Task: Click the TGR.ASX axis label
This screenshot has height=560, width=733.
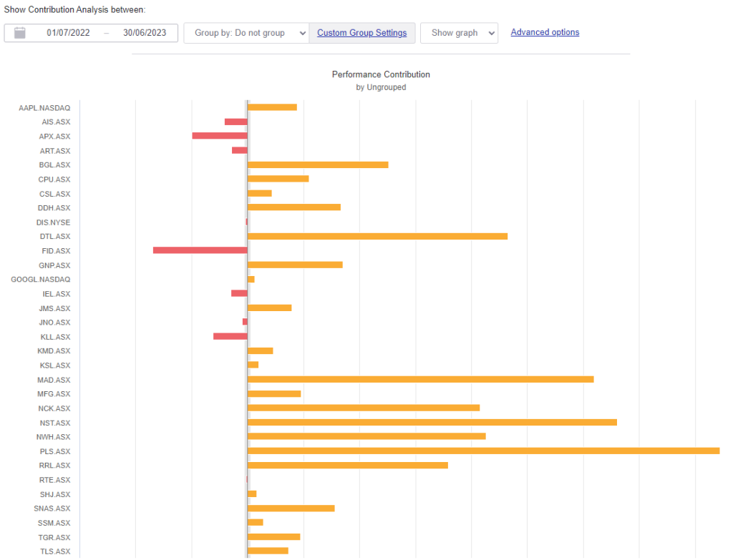Action: tap(54, 537)
